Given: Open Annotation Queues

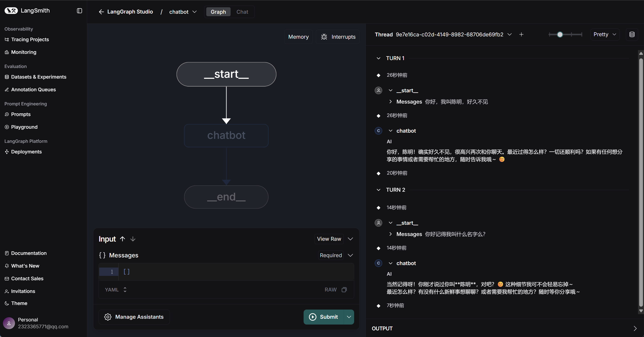Looking at the screenshot, I should click(30, 90).
